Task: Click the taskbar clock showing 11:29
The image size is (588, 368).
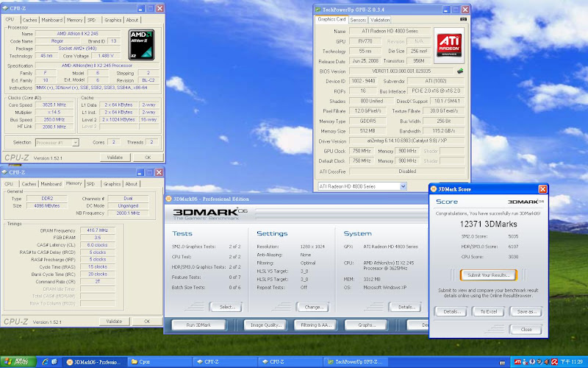Action: [x=572, y=362]
